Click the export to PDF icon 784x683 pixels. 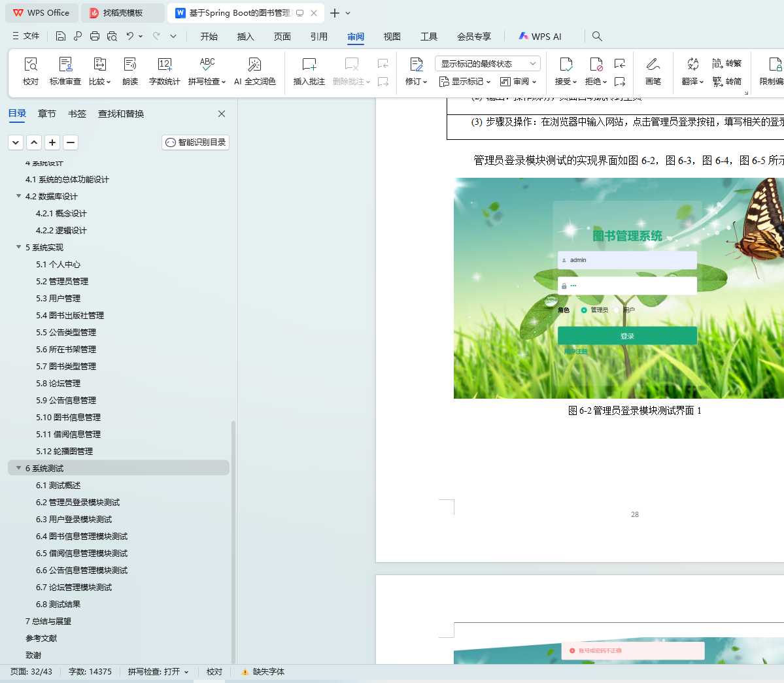coord(78,36)
